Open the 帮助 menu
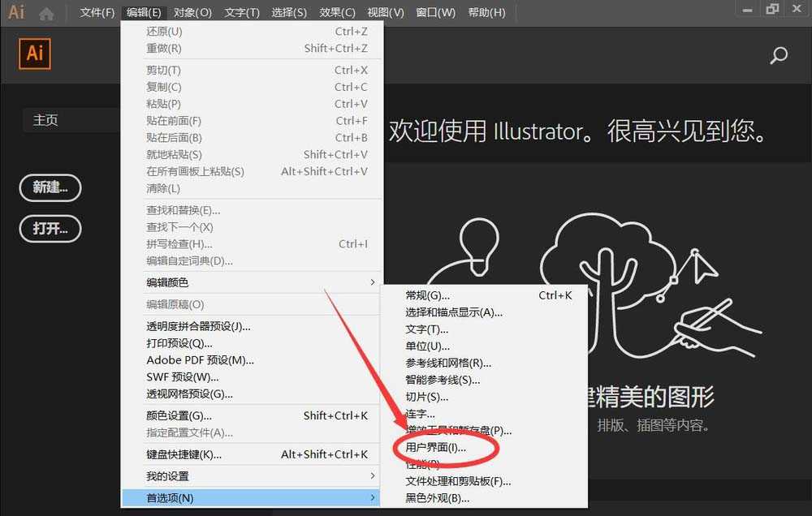812x516 pixels. click(x=487, y=12)
